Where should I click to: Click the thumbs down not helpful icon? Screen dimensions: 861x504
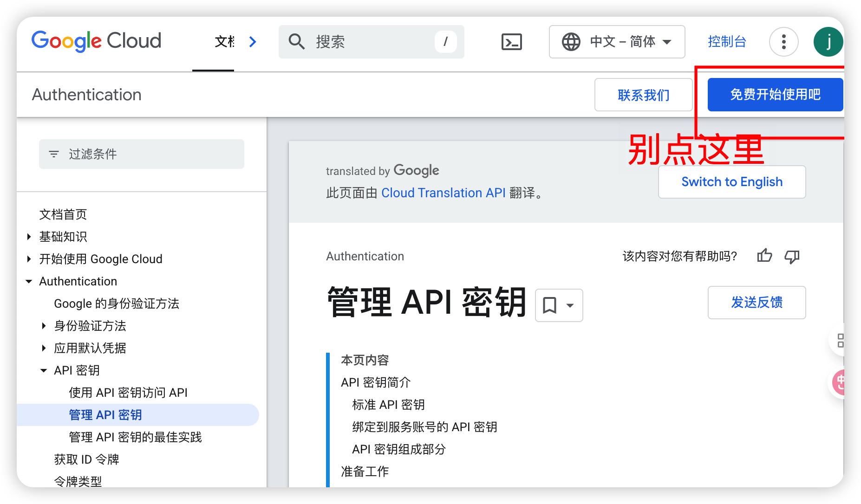click(792, 256)
